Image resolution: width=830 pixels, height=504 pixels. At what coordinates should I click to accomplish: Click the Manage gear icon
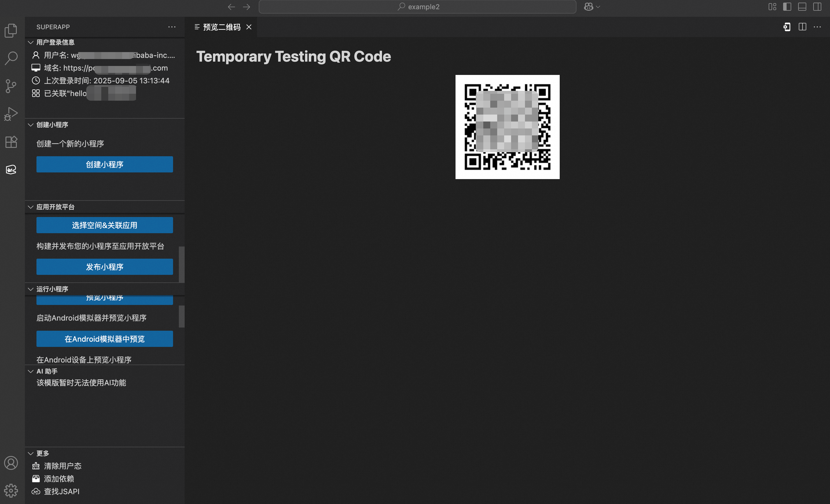click(11, 490)
